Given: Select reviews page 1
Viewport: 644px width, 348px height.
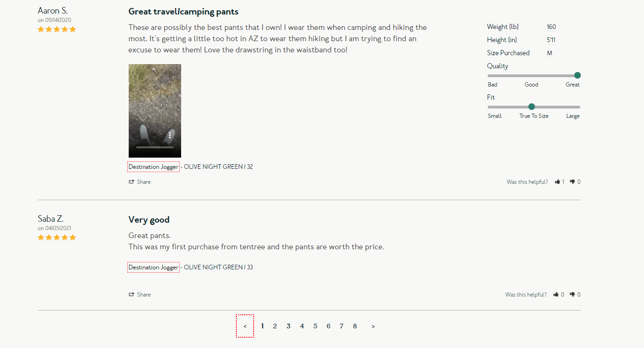Looking at the screenshot, I should coord(263,326).
